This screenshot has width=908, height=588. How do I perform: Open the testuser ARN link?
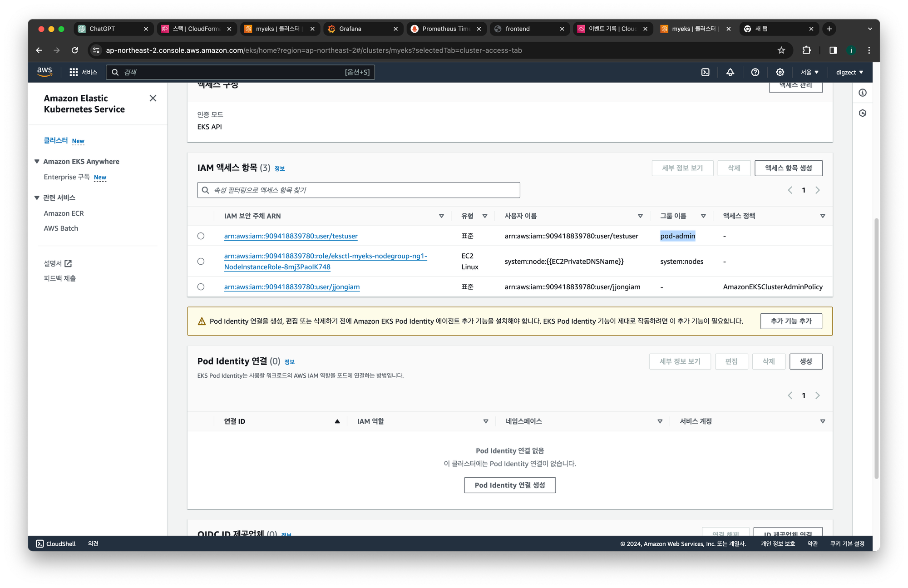click(291, 236)
